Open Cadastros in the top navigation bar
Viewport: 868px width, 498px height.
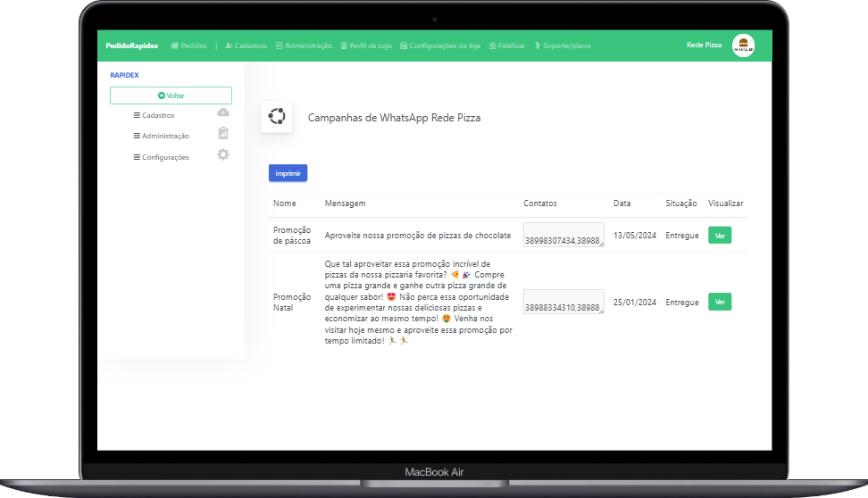pos(246,46)
